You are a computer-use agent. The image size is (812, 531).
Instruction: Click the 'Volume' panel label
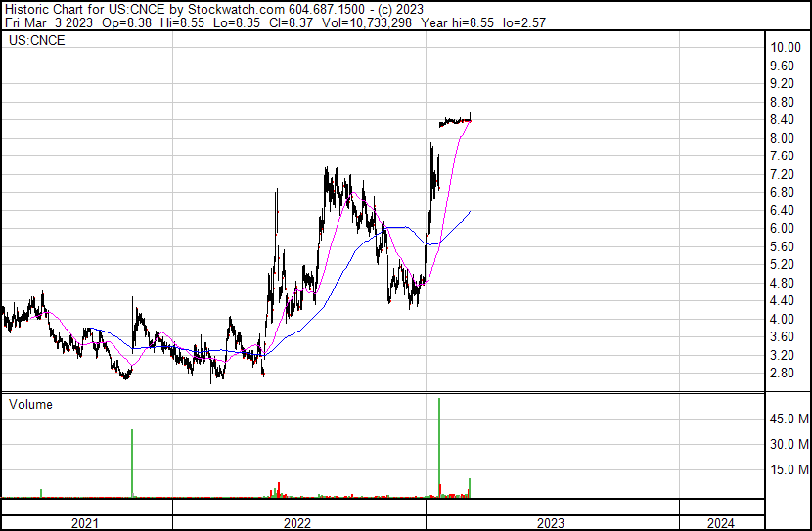point(30,404)
